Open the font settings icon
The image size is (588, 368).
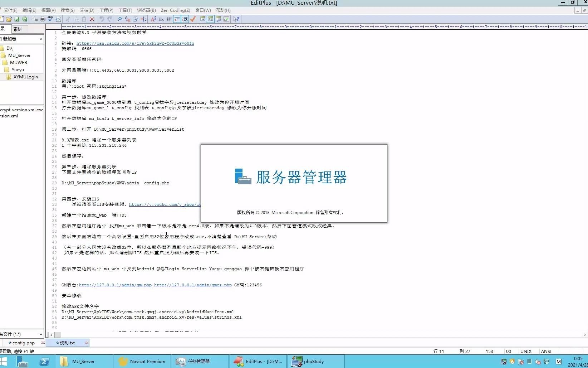click(x=153, y=19)
